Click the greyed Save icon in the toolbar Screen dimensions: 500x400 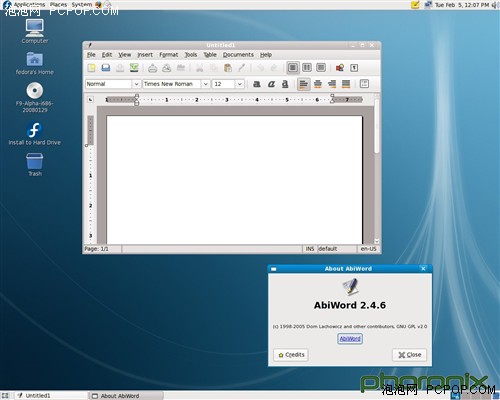click(x=120, y=68)
